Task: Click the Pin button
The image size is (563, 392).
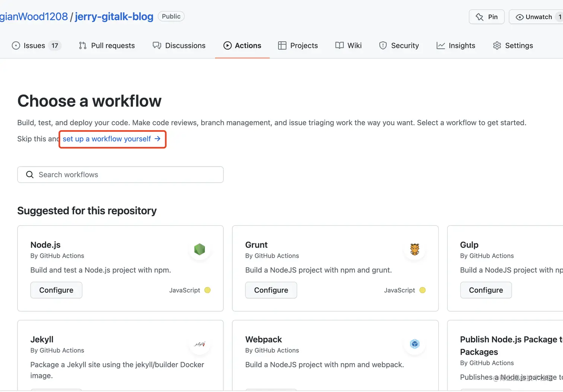Action: [487, 17]
